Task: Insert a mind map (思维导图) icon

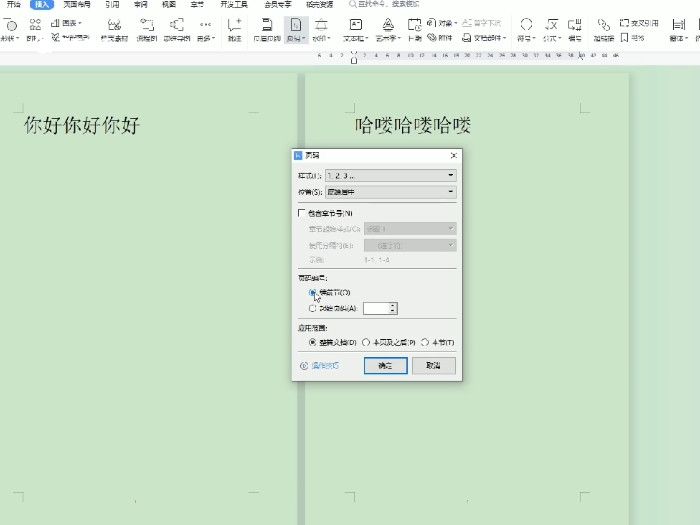Action: click(177, 25)
